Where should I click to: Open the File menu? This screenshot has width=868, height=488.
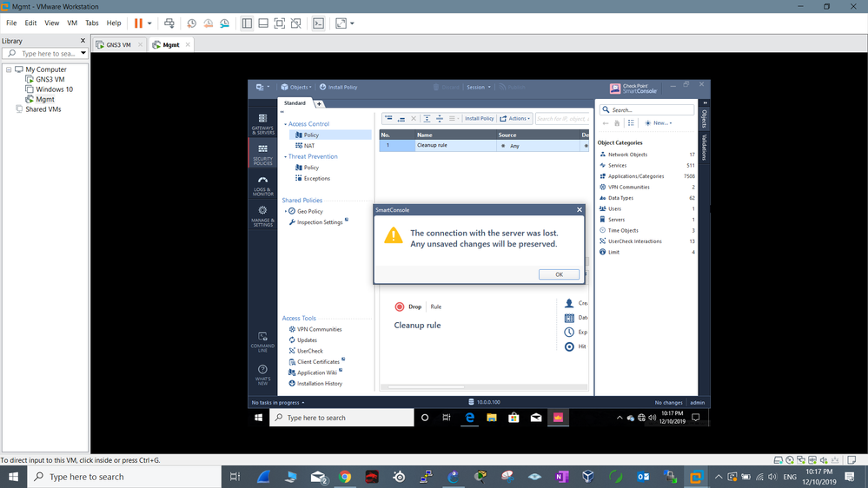[x=11, y=23]
